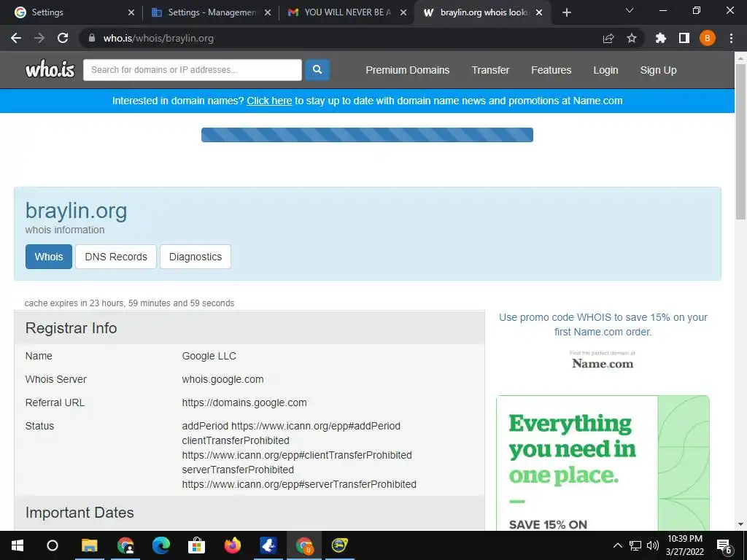Open the Chrome extensions puzzle icon

click(661, 38)
